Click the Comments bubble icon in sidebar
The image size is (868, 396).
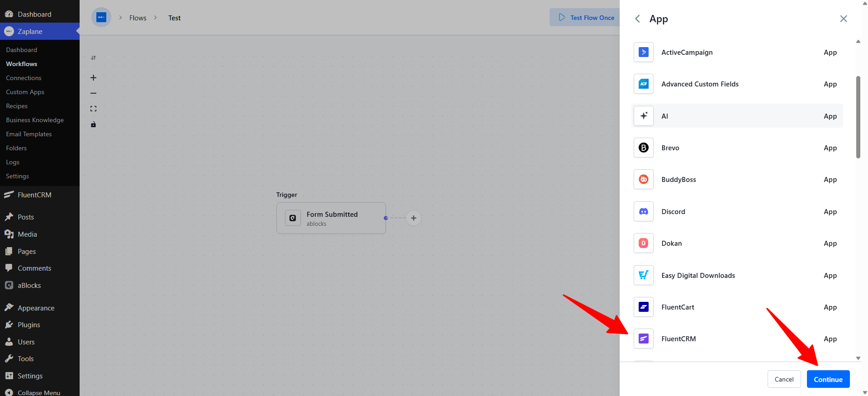(9, 268)
